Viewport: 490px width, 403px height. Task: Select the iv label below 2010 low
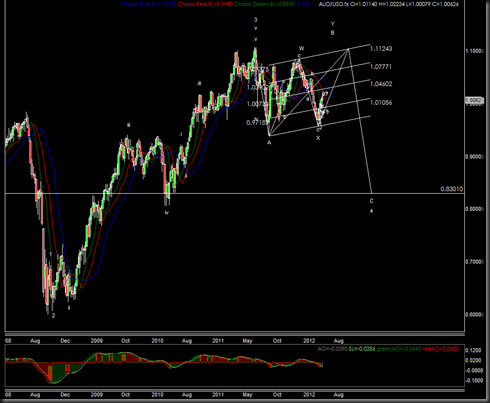167,212
